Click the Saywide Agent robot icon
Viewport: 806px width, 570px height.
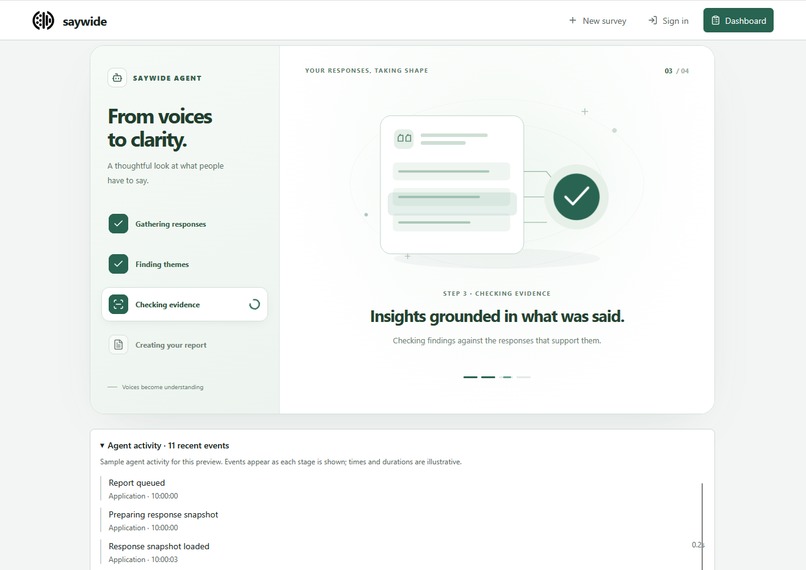[117, 78]
